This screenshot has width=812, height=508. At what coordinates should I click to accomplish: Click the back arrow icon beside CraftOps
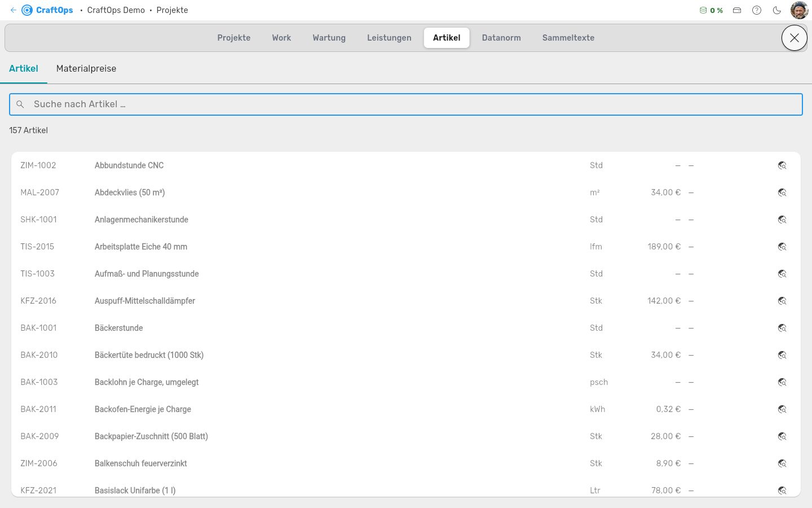tap(14, 10)
